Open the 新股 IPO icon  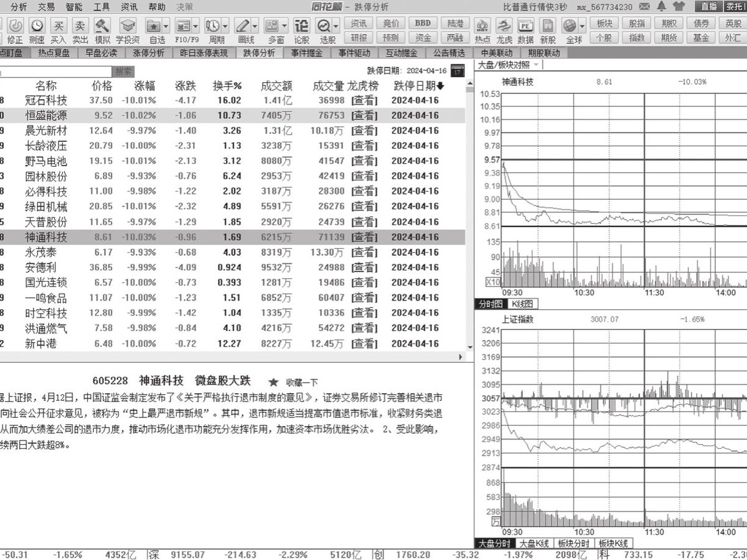point(548,26)
